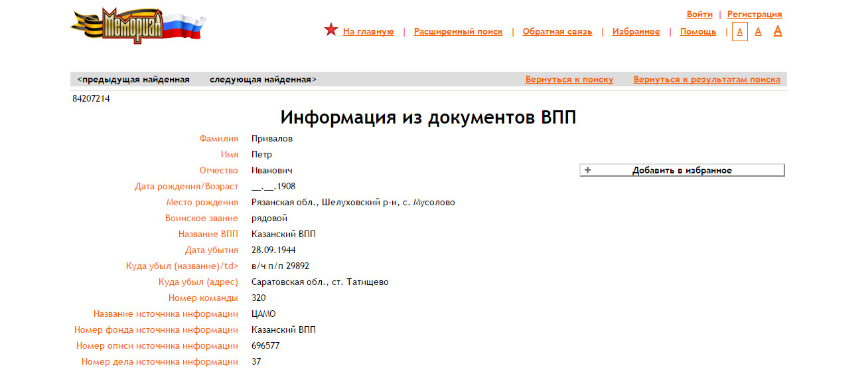Go to предыдущая найденная record

pos(133,80)
